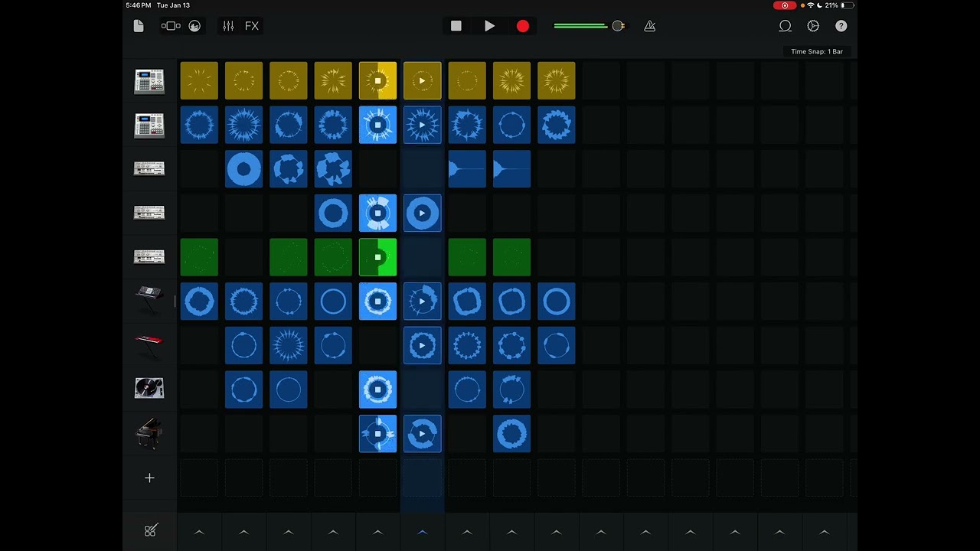Play green cell in column eight
This screenshot has width=980, height=551.
(x=512, y=257)
